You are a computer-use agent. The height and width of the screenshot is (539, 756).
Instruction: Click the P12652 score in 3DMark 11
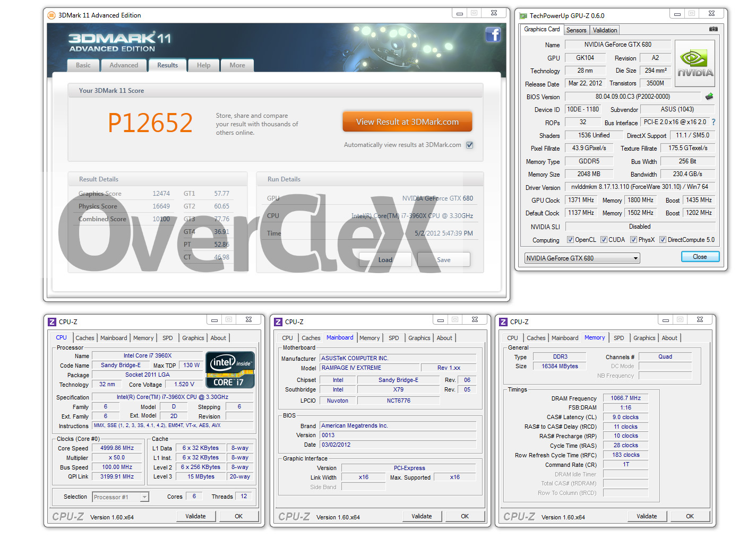click(150, 123)
